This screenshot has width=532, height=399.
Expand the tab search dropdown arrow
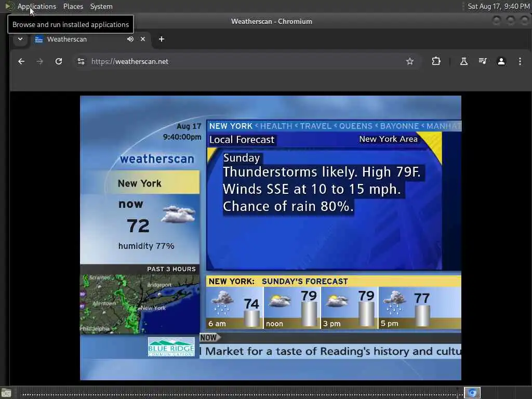pyautogui.click(x=20, y=39)
